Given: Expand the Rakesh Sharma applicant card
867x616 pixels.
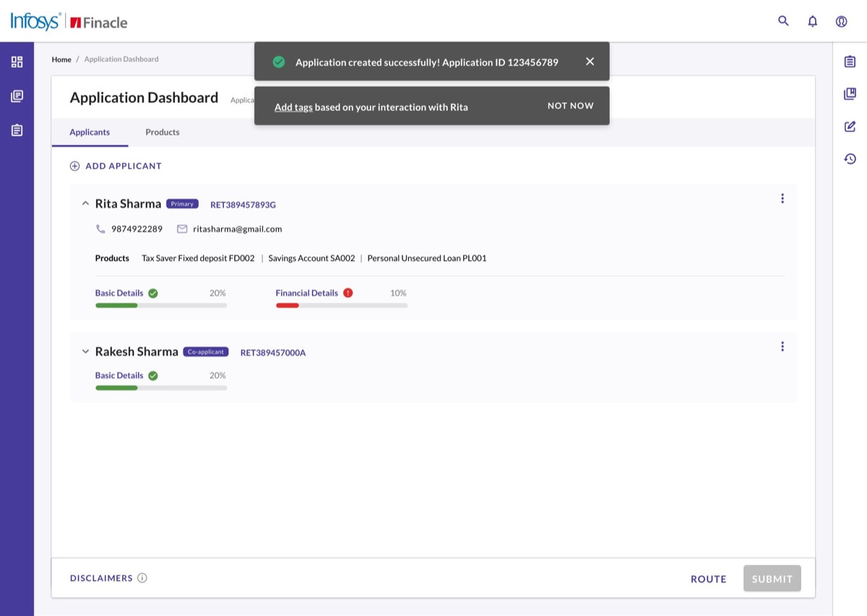Looking at the screenshot, I should [x=85, y=352].
